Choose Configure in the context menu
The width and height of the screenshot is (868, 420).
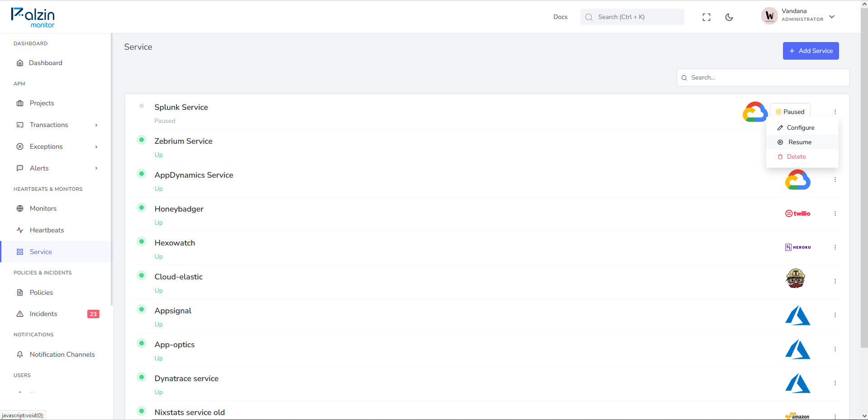click(x=802, y=128)
